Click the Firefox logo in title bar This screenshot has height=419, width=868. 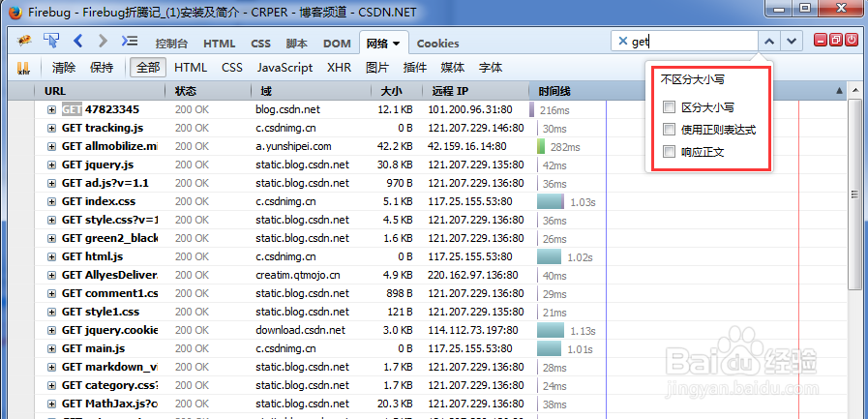(15, 11)
